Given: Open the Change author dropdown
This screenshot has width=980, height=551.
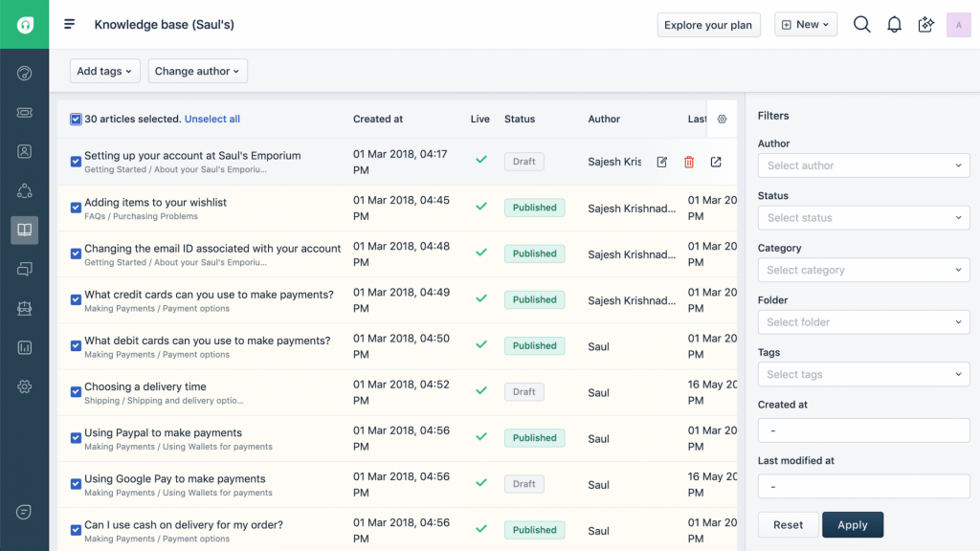Looking at the screenshot, I should 198,71.
